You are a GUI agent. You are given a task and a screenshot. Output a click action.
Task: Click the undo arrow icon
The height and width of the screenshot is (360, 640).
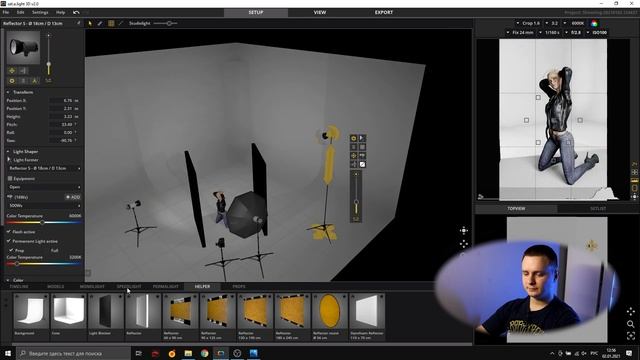[76, 12]
